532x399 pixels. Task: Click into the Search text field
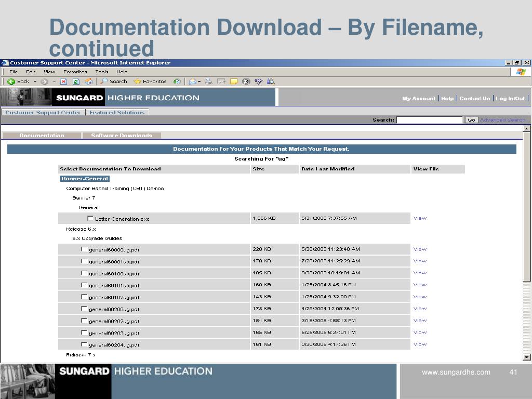[430, 120]
